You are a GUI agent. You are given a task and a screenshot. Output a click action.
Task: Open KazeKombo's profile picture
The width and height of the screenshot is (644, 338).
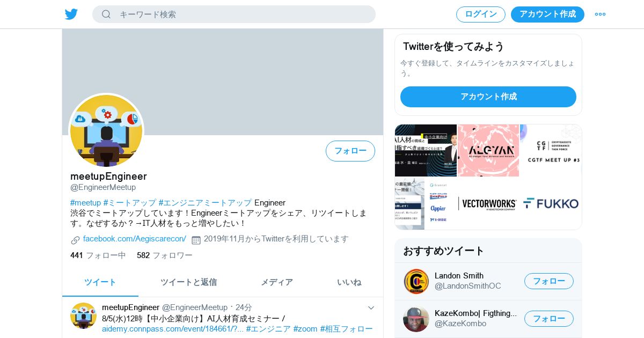[416, 319]
